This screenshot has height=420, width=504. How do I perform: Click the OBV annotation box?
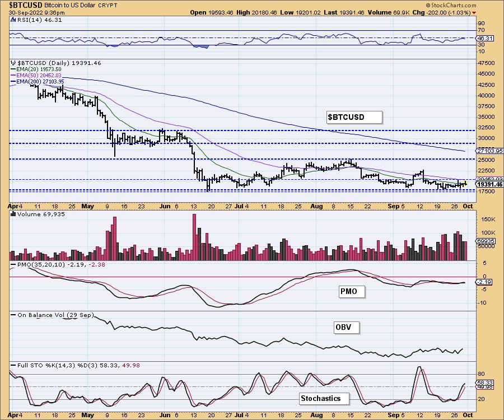coord(346,328)
